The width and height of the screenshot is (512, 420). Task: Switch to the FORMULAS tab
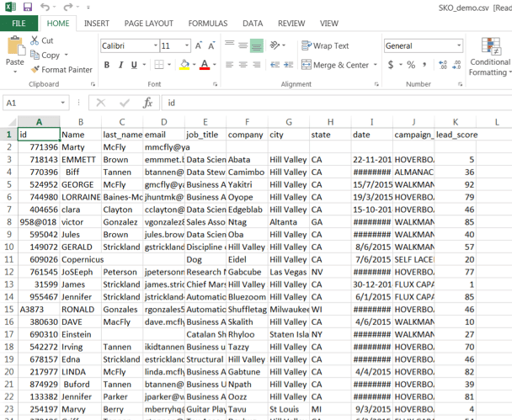point(208,24)
